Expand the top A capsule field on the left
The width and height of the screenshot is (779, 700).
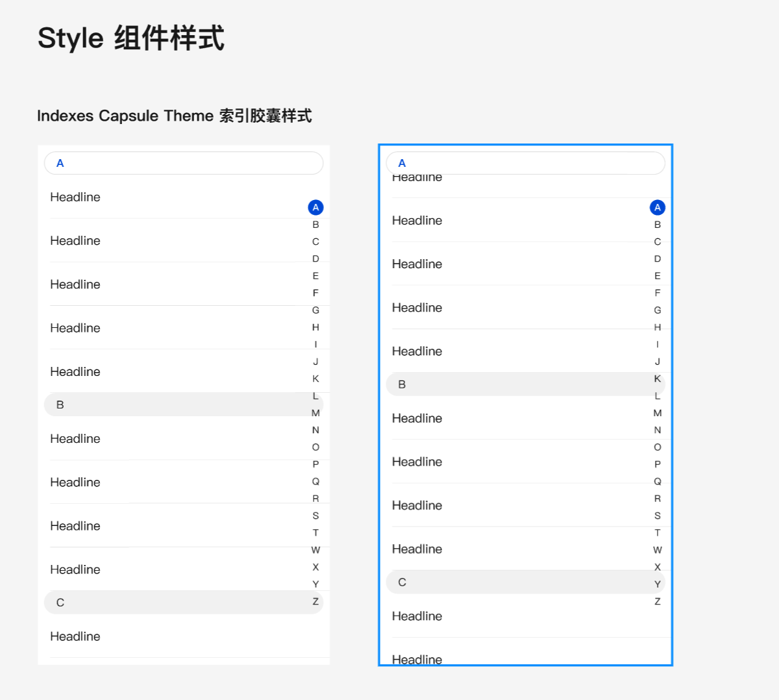(x=184, y=163)
